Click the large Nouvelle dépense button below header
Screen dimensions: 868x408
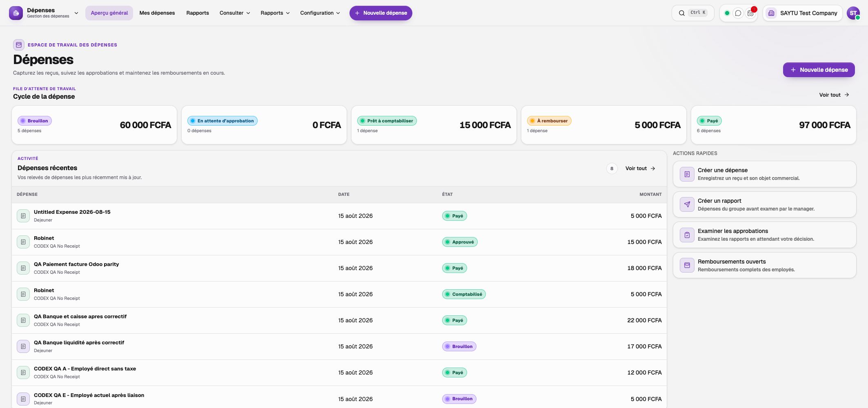[819, 70]
